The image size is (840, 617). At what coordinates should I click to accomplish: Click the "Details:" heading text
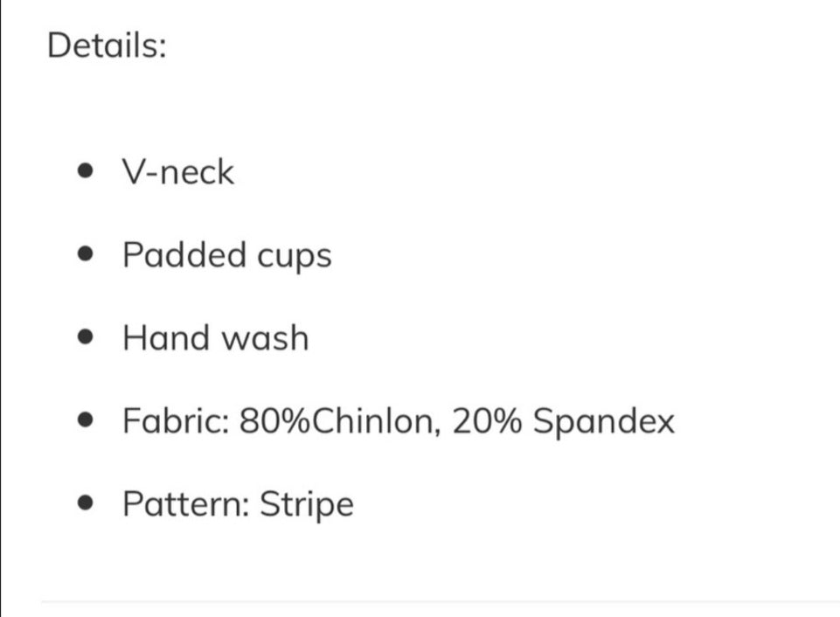[106, 45]
